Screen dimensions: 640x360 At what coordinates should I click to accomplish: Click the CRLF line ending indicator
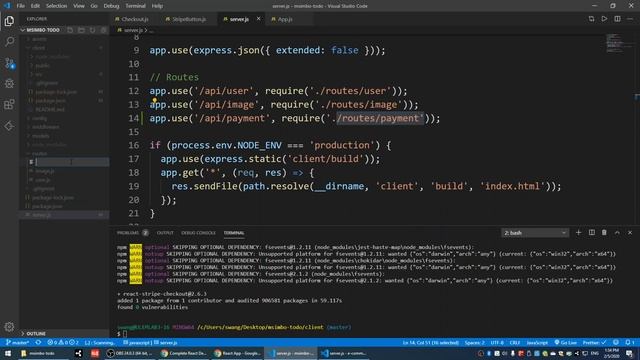click(515, 342)
